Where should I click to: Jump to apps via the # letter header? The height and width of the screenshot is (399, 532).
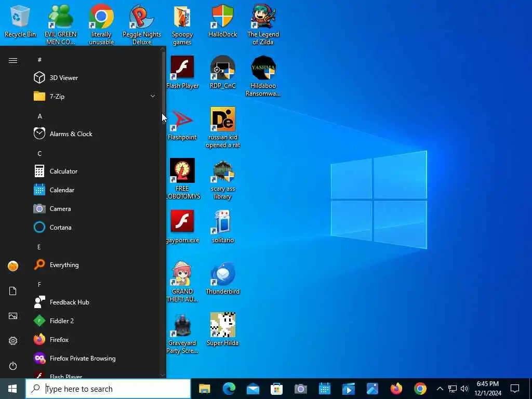pos(39,60)
